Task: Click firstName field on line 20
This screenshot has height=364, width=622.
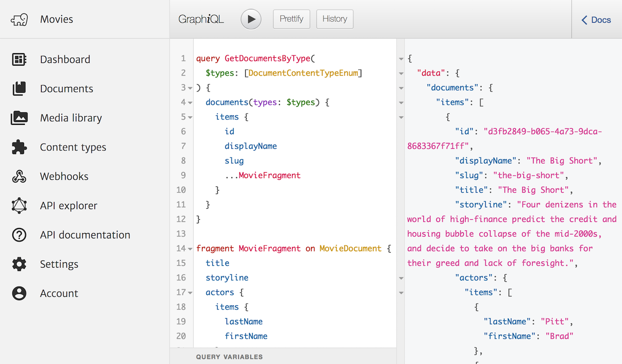Action: coord(246,336)
